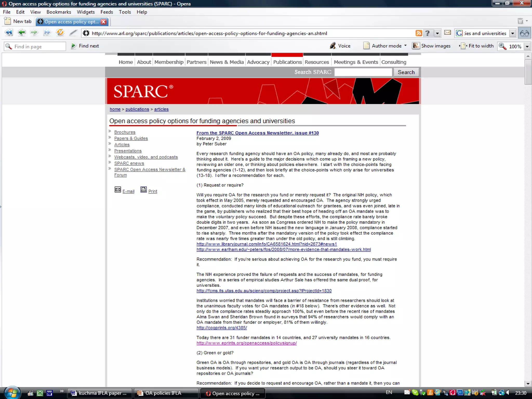Reload the page with the Reload icon
This screenshot has height=399, width=532.
[x=60, y=33]
